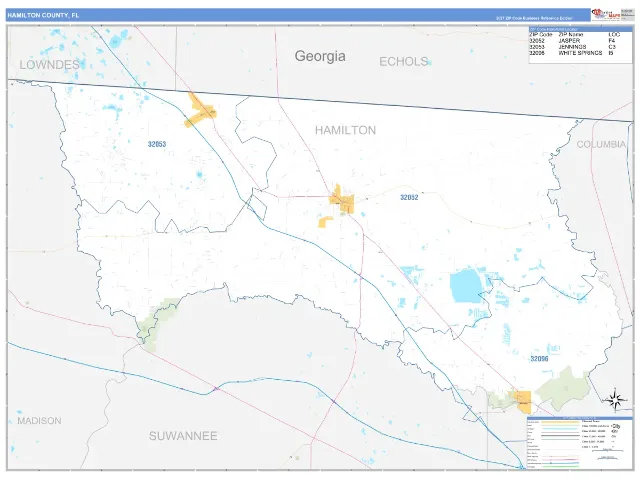Click the compass rose icon

pyautogui.click(x=615, y=399)
